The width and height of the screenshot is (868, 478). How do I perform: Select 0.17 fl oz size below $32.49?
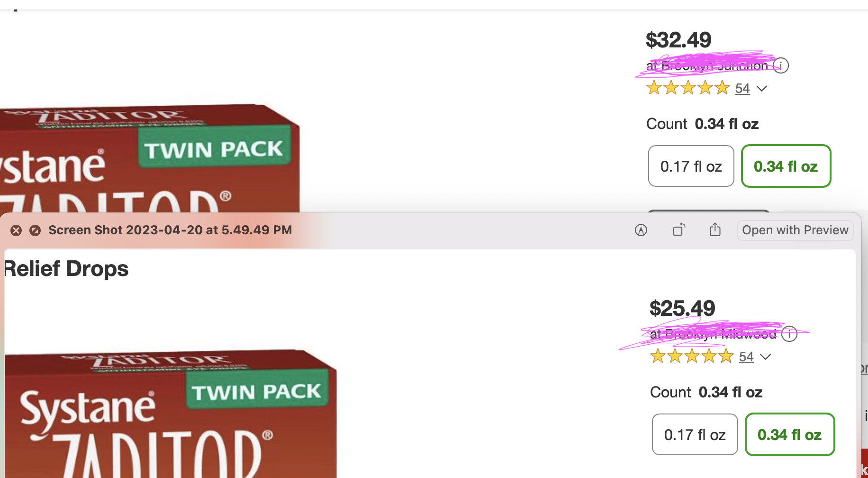tap(691, 166)
